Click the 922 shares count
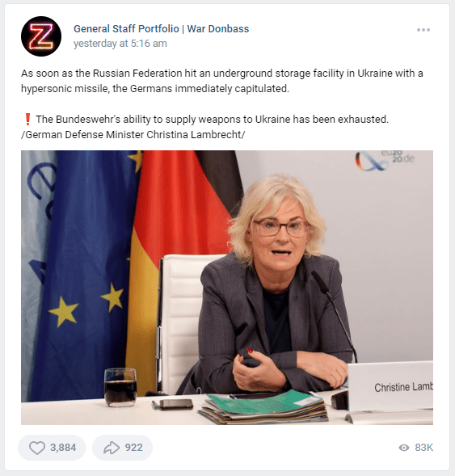Image resolution: width=455 pixels, height=476 pixels. coord(134,448)
